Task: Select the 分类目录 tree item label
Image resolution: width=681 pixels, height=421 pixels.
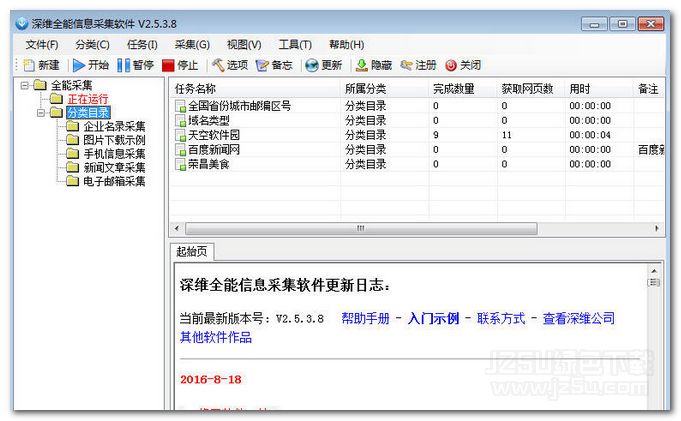Action: coord(88,113)
